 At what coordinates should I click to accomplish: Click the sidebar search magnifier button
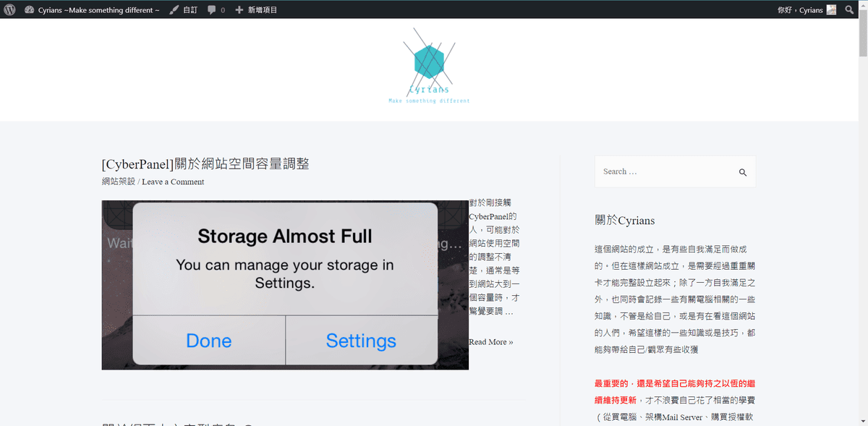point(742,172)
